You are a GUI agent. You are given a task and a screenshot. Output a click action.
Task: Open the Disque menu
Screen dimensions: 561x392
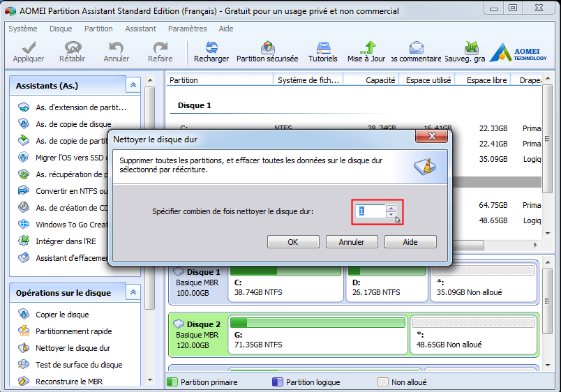[61, 29]
